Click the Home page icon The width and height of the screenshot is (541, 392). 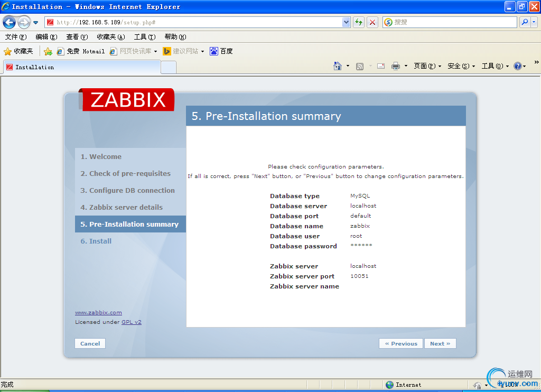tap(338, 66)
